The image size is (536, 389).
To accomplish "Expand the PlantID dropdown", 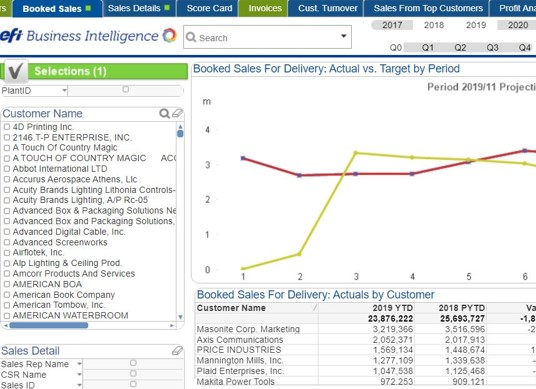I will [64, 91].
